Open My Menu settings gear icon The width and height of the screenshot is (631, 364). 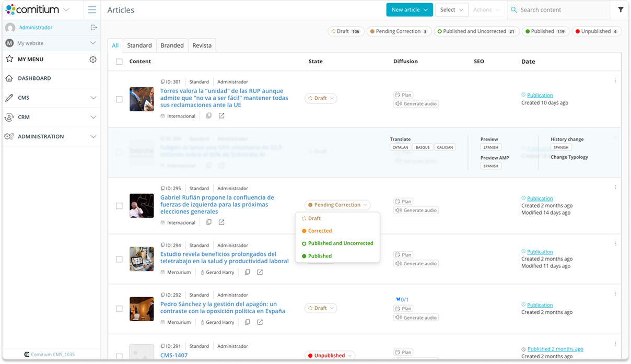(93, 60)
